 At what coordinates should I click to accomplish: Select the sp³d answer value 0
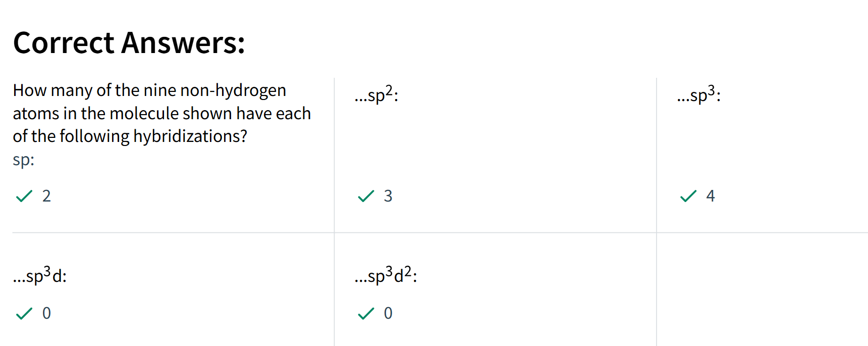pyautogui.click(x=46, y=313)
